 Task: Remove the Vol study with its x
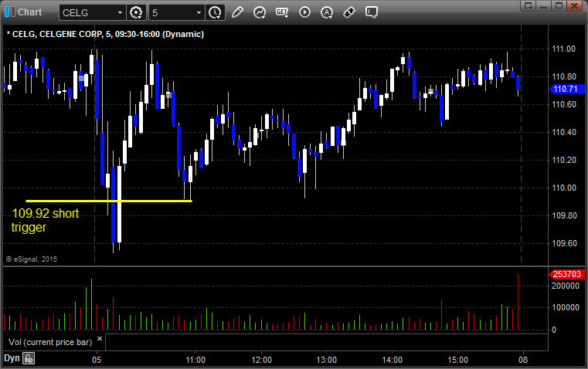click(100, 339)
